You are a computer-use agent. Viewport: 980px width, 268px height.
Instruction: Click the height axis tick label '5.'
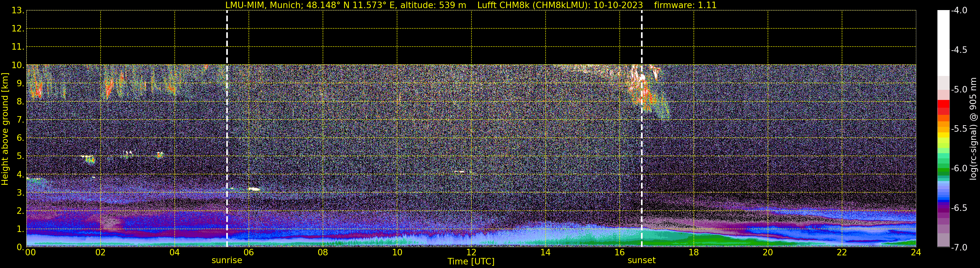20,156
